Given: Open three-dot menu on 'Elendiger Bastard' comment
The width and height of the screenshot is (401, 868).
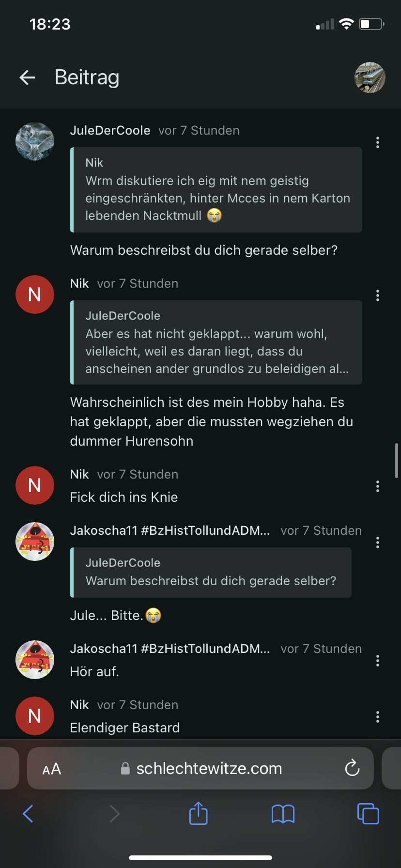Looking at the screenshot, I should tap(378, 717).
